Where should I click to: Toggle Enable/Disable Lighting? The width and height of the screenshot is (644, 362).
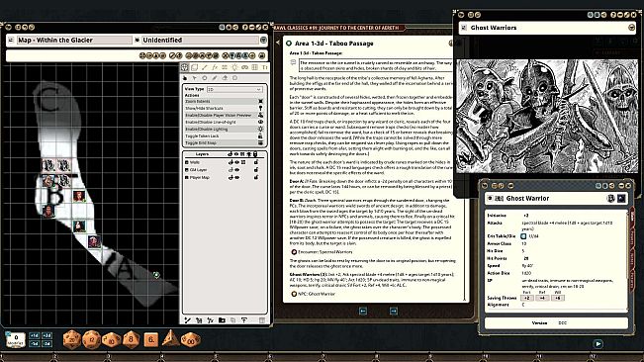pos(224,129)
